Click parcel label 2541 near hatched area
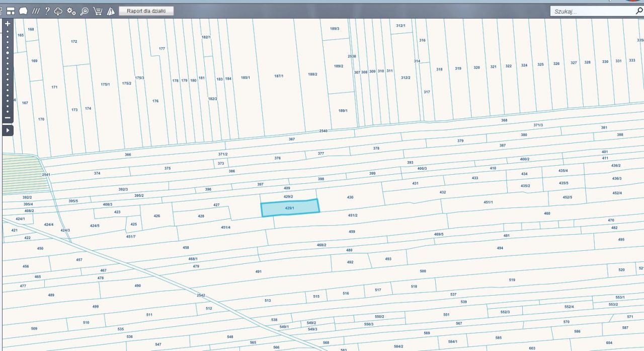Viewport: 644px width, 351px height. pyautogui.click(x=46, y=175)
